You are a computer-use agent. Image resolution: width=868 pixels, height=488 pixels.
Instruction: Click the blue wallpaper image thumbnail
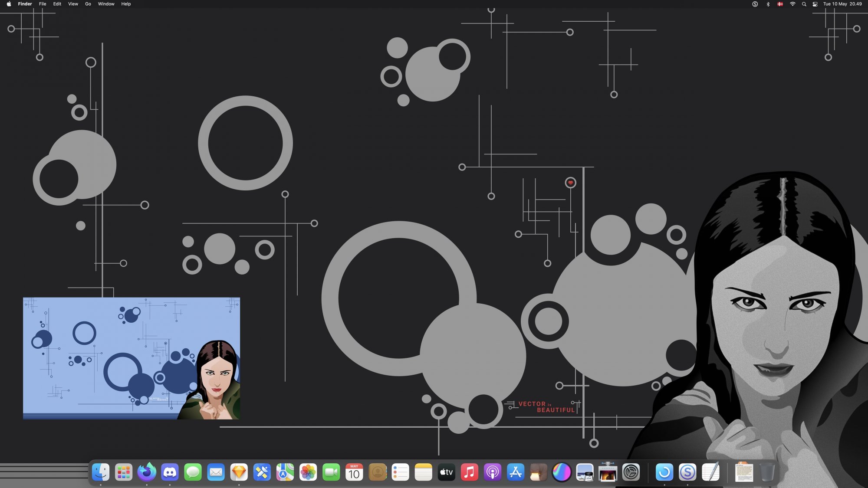[x=131, y=358]
